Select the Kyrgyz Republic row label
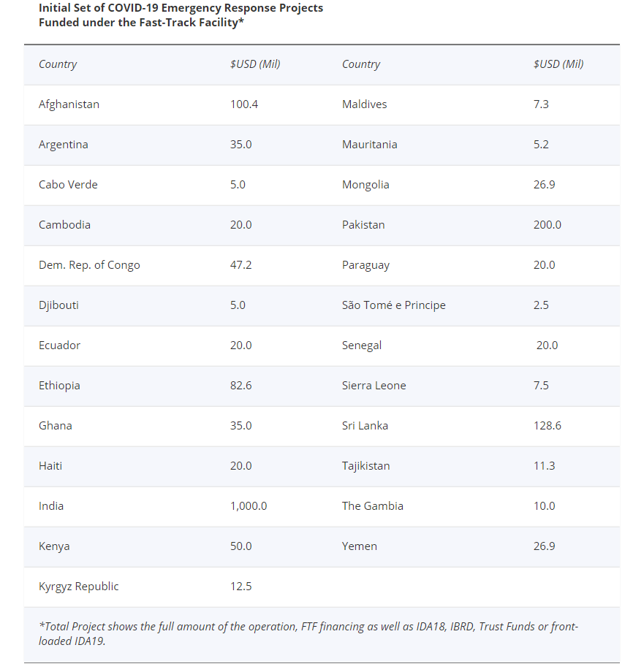Screen dimensions: 644x672 pos(78,587)
